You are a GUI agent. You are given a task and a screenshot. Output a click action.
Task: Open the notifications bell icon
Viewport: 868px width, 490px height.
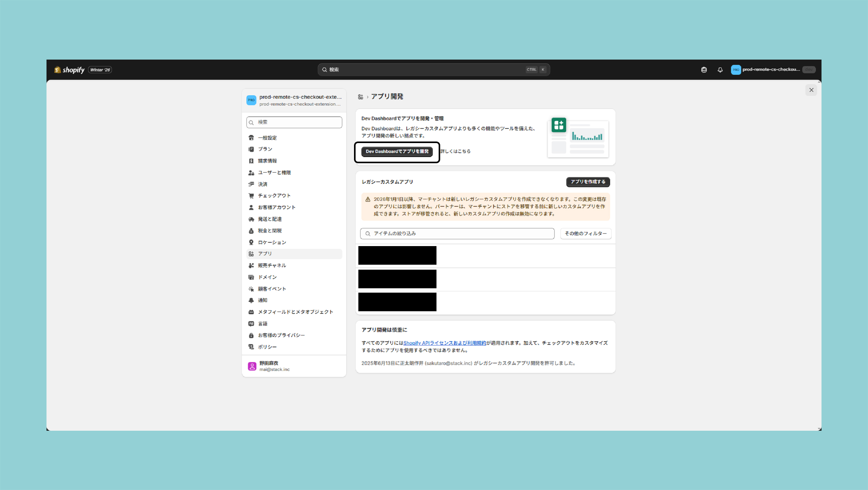coord(720,70)
